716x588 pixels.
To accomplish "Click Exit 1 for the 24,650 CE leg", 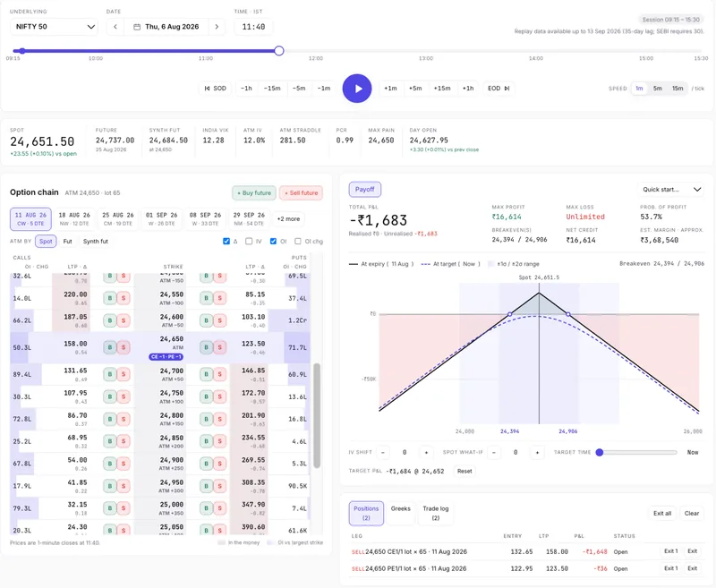I will click(x=670, y=551).
